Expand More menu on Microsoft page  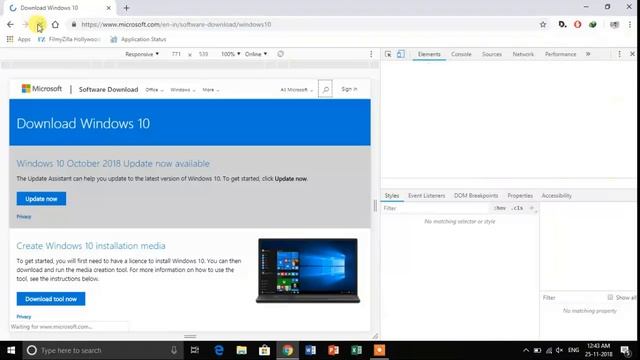pos(211,90)
